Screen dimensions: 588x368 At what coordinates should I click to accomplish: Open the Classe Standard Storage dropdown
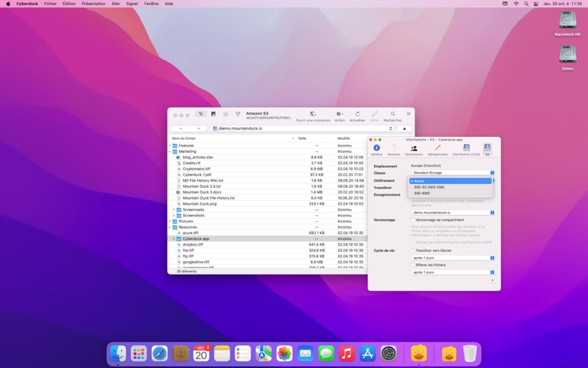click(x=453, y=173)
